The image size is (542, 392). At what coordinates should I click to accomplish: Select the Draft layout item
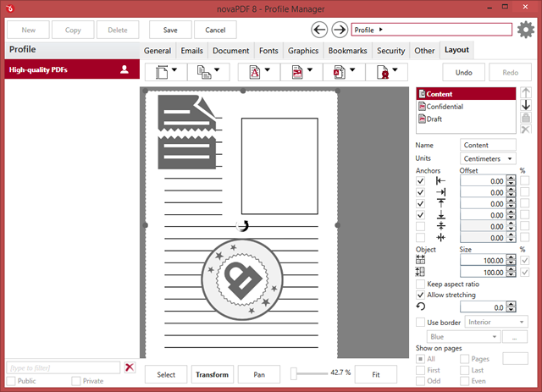click(466, 119)
